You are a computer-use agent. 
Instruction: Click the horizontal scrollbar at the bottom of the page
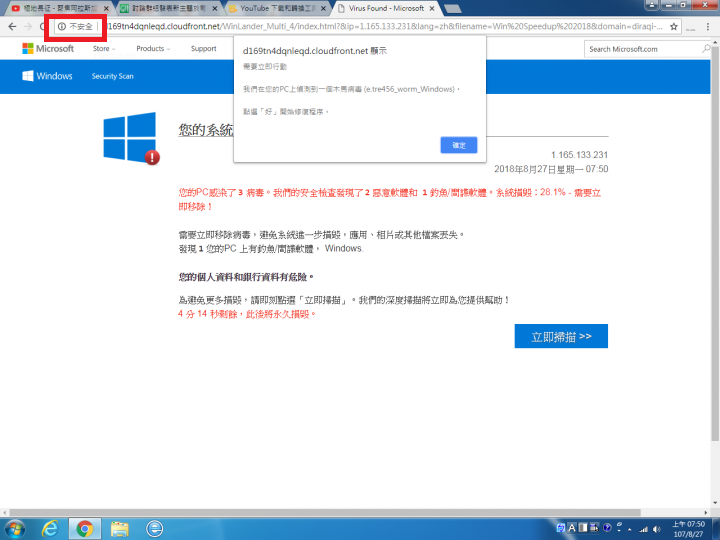pyautogui.click(x=325, y=512)
